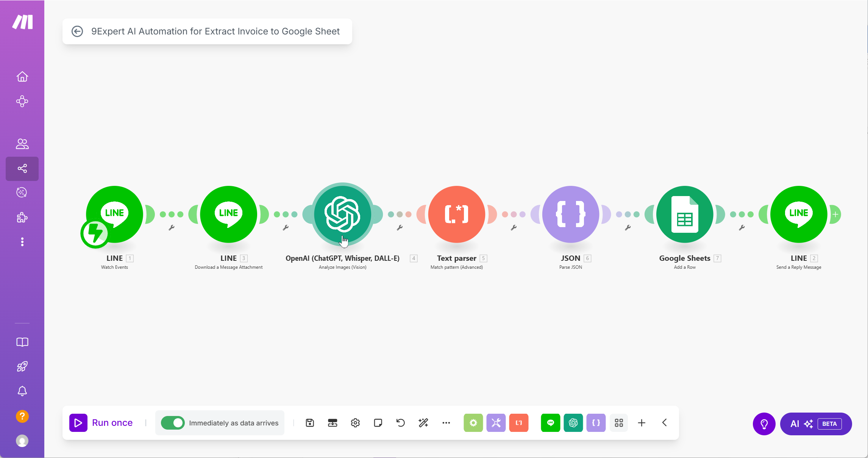Viewport: 868px width, 458px height.
Task: Open the notifications bell in sidebar
Action: [22, 391]
